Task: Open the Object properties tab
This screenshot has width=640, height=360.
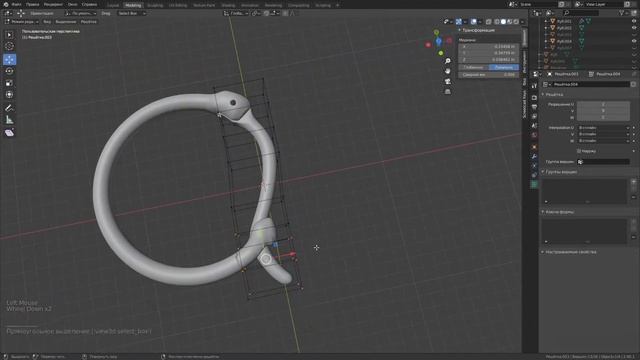Action: [534, 147]
